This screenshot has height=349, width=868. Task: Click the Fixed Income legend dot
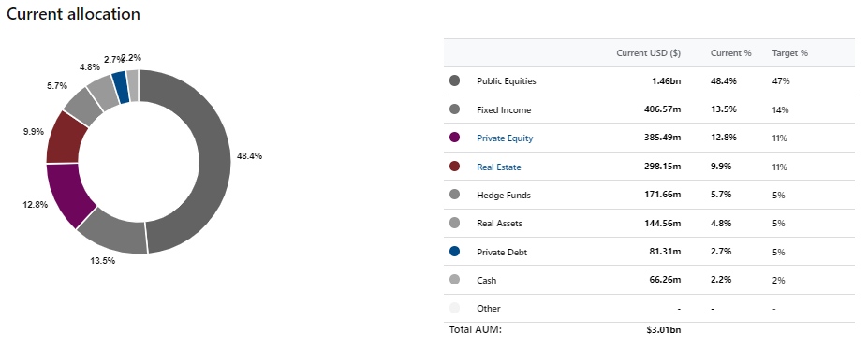click(454, 109)
